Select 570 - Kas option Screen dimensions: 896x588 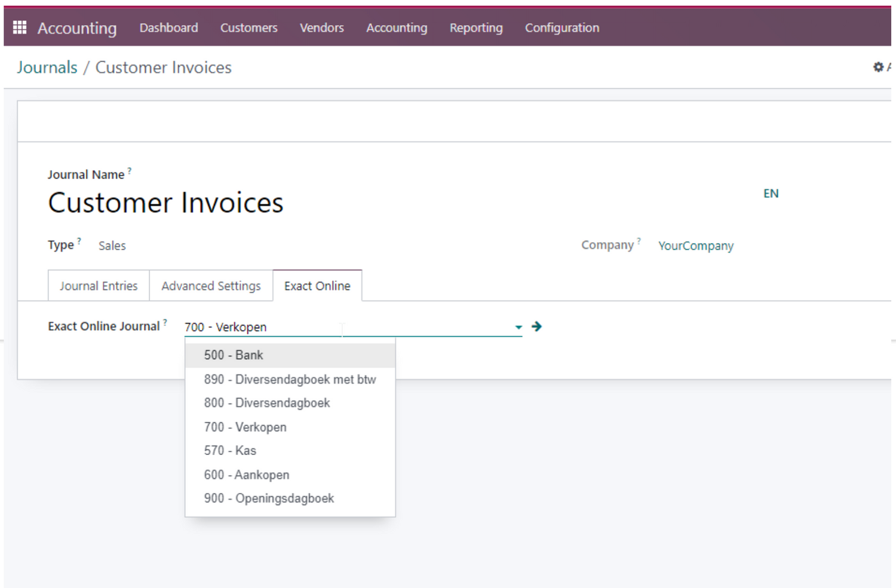(x=230, y=451)
